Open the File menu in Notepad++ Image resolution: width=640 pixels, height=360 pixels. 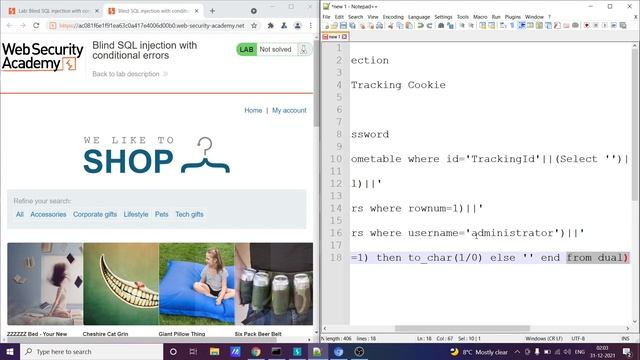click(326, 17)
